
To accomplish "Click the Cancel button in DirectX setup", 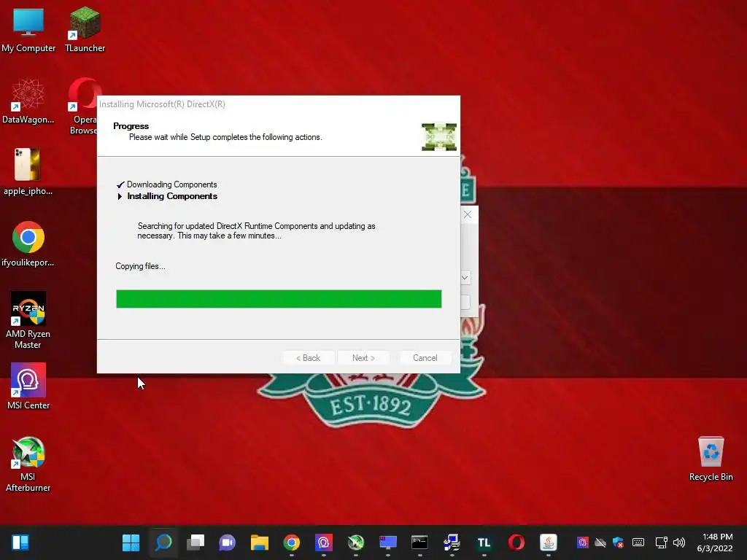I will tap(425, 357).
